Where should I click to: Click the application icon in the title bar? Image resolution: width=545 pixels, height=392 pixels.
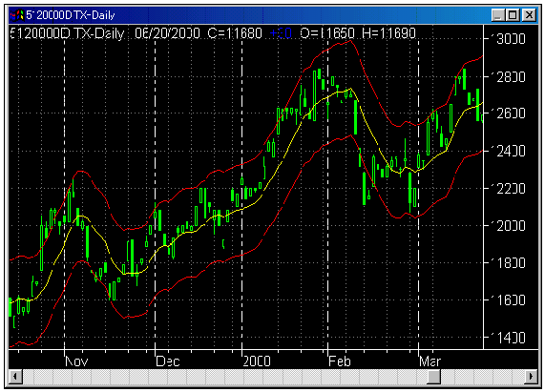[x=16, y=15]
